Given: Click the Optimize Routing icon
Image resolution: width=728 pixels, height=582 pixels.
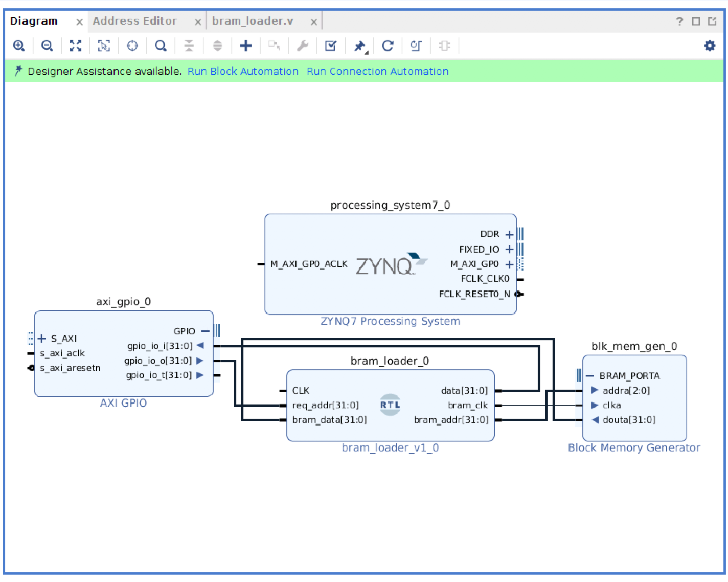Looking at the screenshot, I should point(416,46).
